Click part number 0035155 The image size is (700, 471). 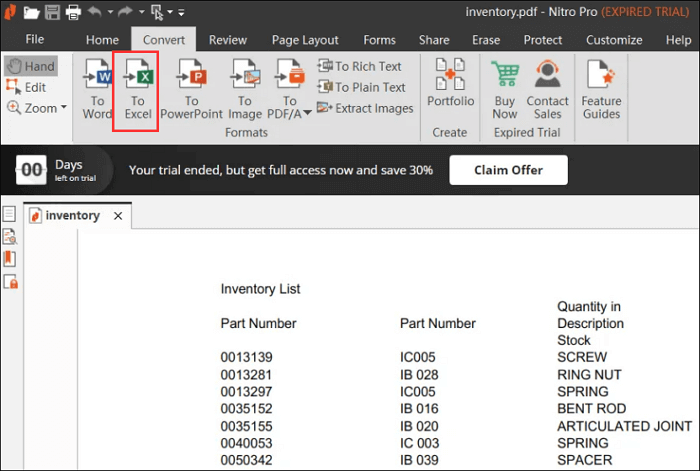pyautogui.click(x=246, y=426)
